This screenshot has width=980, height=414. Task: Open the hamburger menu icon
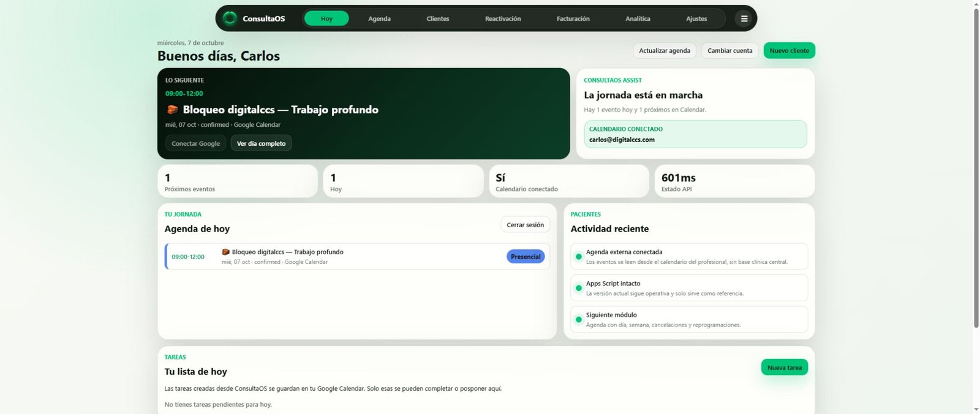point(744,18)
